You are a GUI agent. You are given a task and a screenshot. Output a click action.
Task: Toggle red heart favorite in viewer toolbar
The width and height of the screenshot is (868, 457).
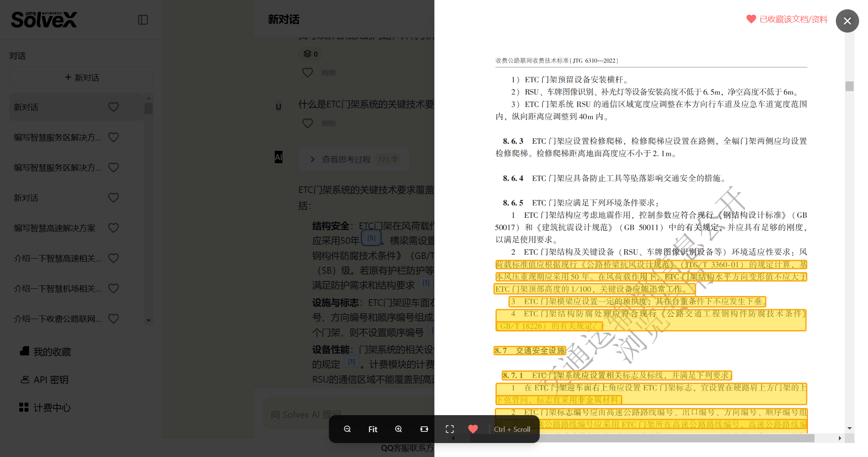click(473, 429)
